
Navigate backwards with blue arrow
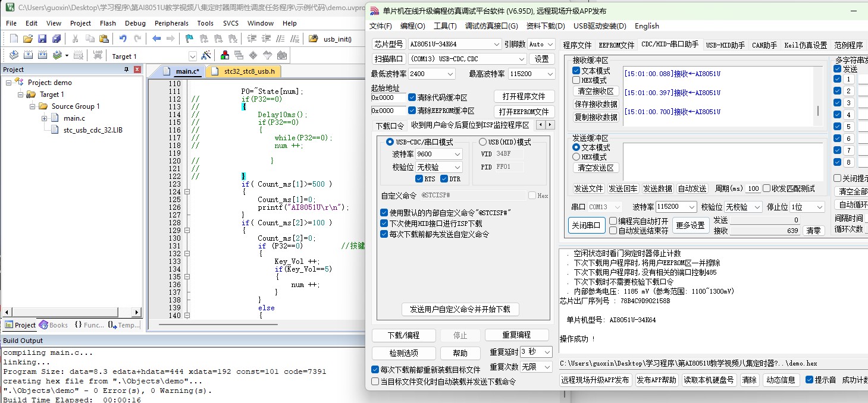(x=156, y=39)
